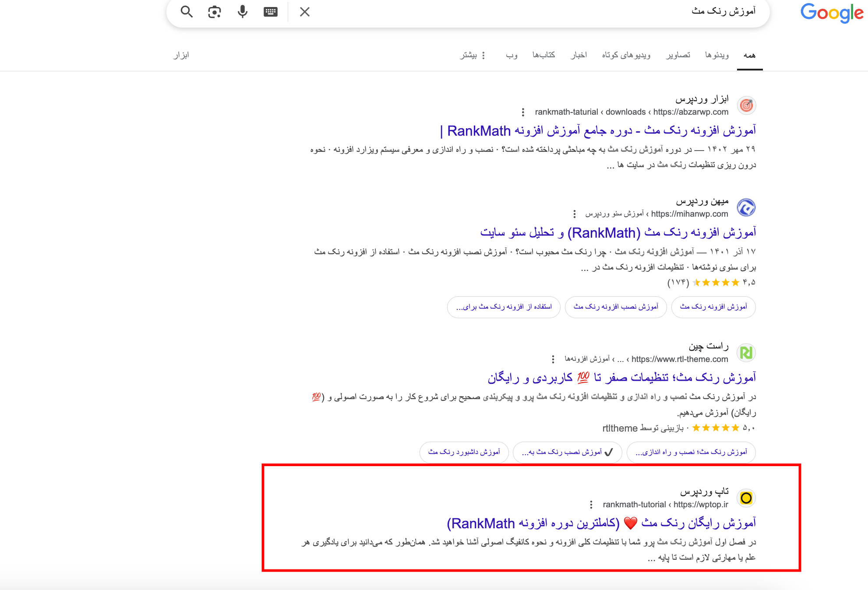The height and width of the screenshot is (590, 868).
Task: Open search by image camera icon
Action: coord(214,12)
